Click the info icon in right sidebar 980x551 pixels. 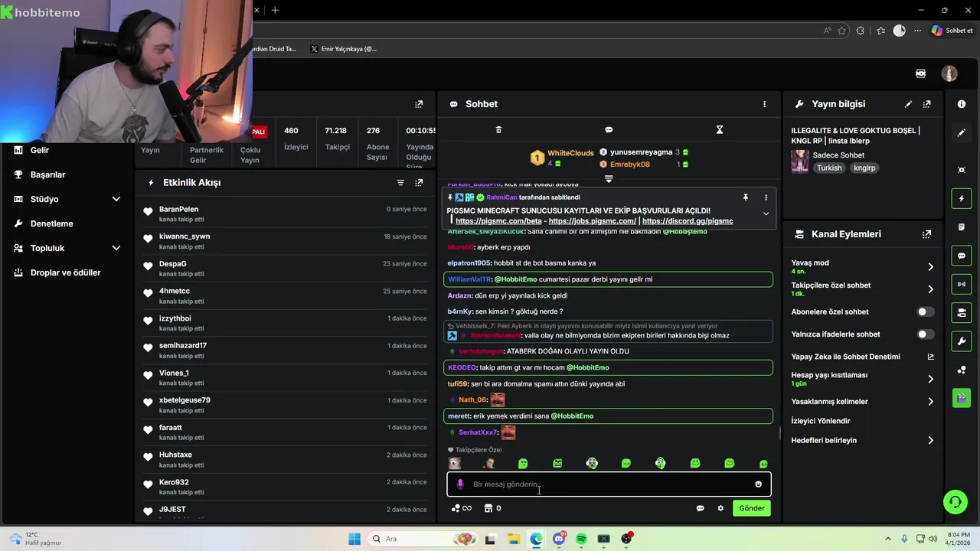pos(962,104)
